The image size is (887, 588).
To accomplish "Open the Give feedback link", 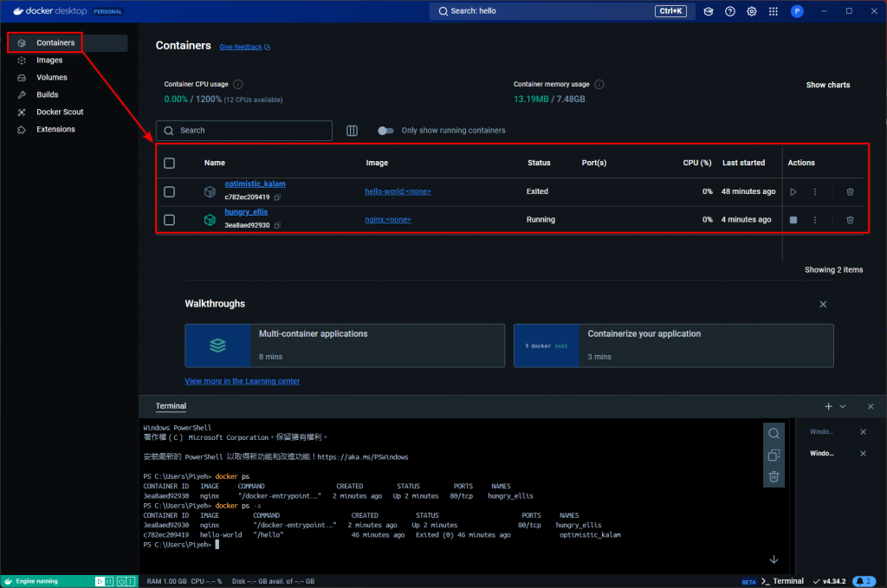I will [x=244, y=47].
